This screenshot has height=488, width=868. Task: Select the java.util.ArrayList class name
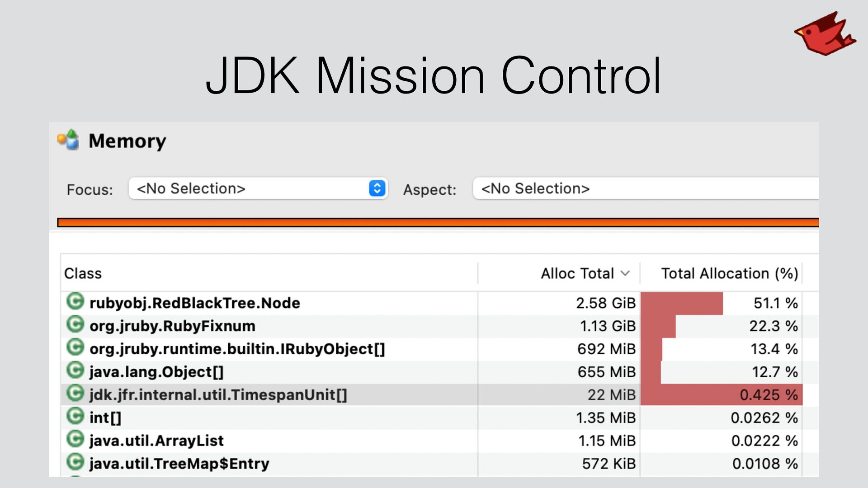[156, 441]
